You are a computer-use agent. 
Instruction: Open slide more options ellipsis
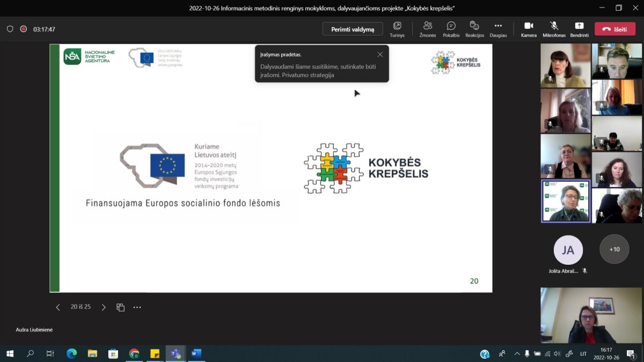137,307
